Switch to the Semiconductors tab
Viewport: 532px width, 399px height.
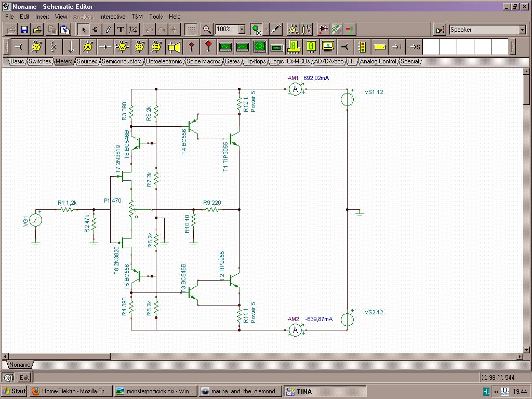coord(122,61)
